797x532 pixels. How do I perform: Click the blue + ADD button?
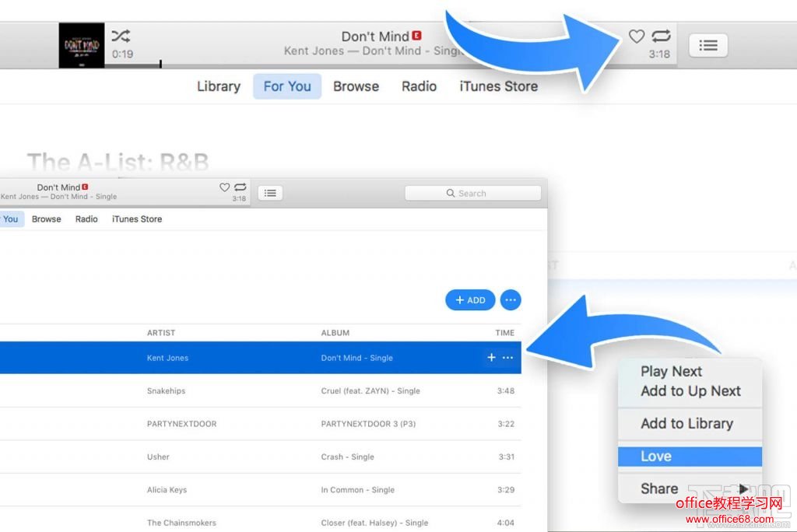click(470, 299)
